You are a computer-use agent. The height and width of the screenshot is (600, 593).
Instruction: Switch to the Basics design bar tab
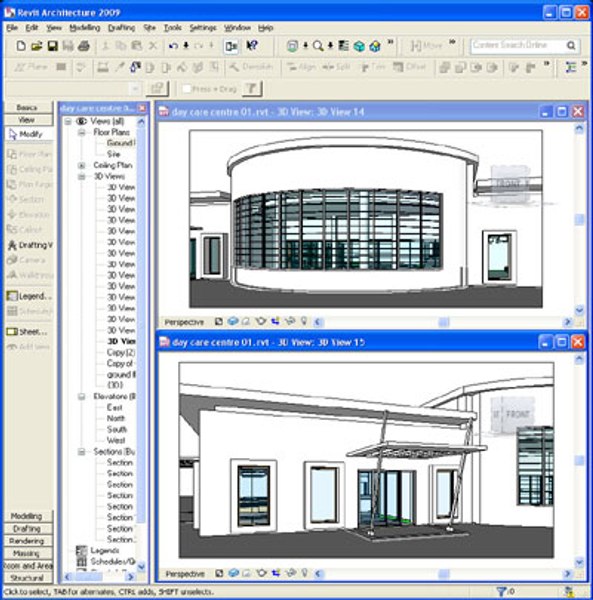pyautogui.click(x=28, y=108)
